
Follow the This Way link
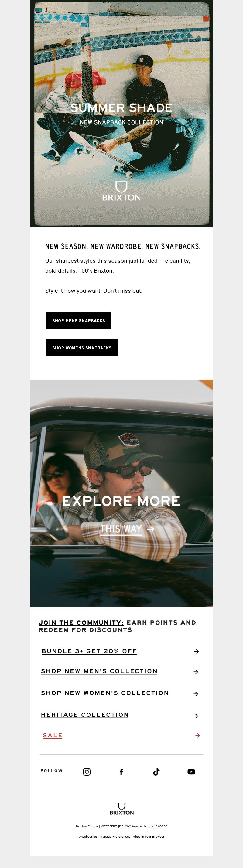[x=127, y=529]
